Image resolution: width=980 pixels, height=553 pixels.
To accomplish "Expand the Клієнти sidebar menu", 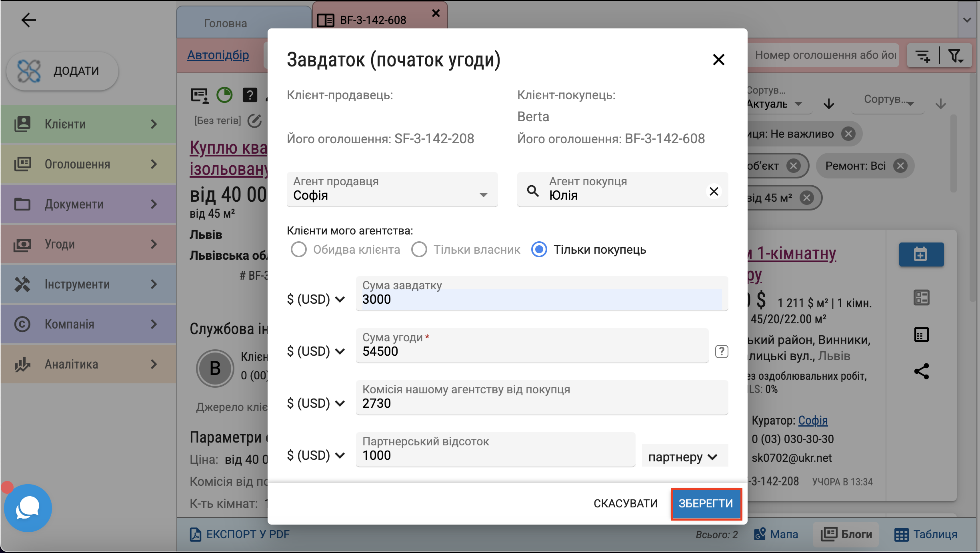I will click(x=88, y=124).
